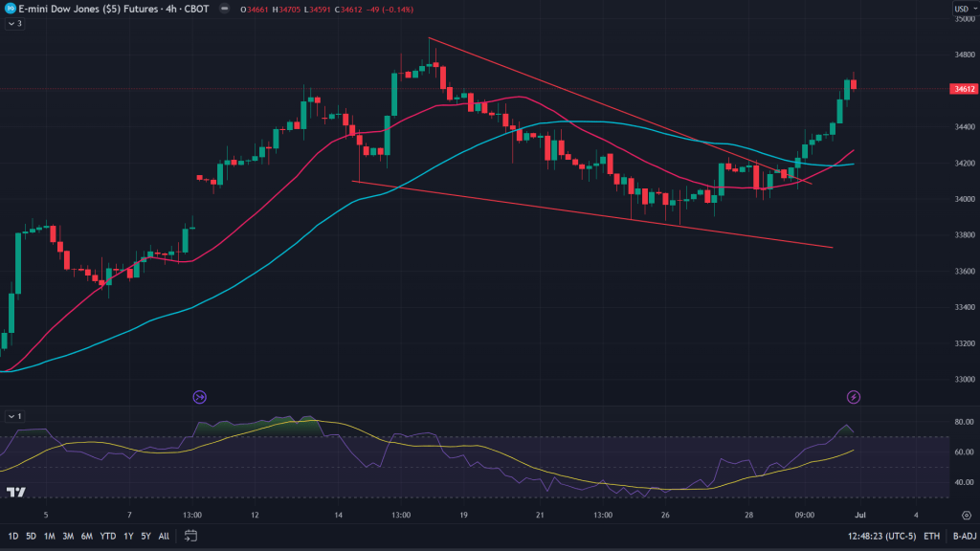Expand the RSI pane indicator legend
The image size is (980, 551).
[x=14, y=416]
